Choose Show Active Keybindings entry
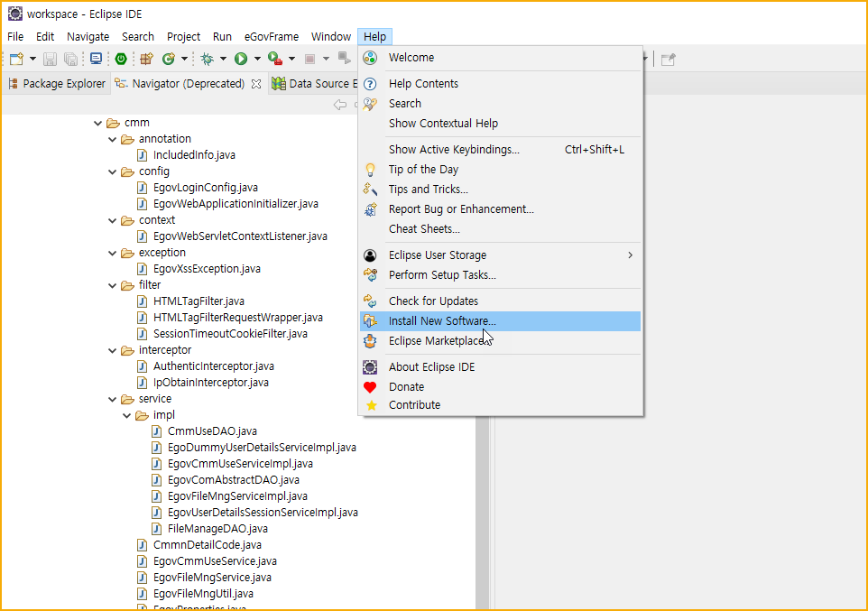 (x=501, y=150)
